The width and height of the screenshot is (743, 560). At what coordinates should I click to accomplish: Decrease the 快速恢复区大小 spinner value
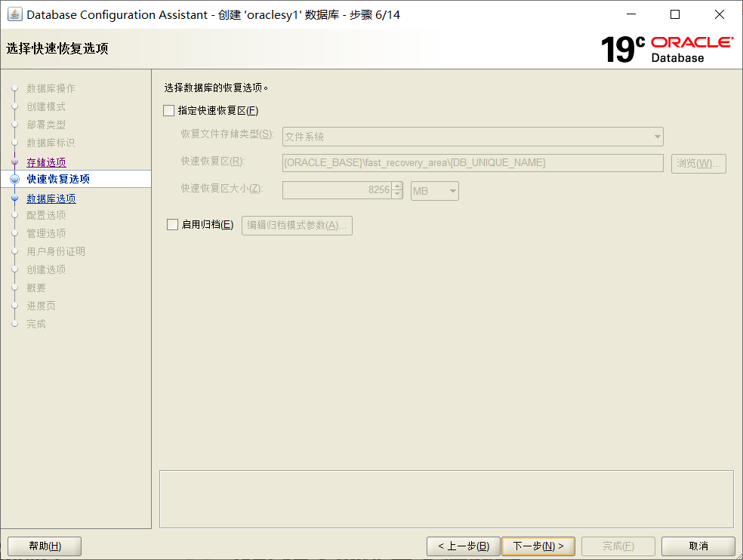pos(398,195)
